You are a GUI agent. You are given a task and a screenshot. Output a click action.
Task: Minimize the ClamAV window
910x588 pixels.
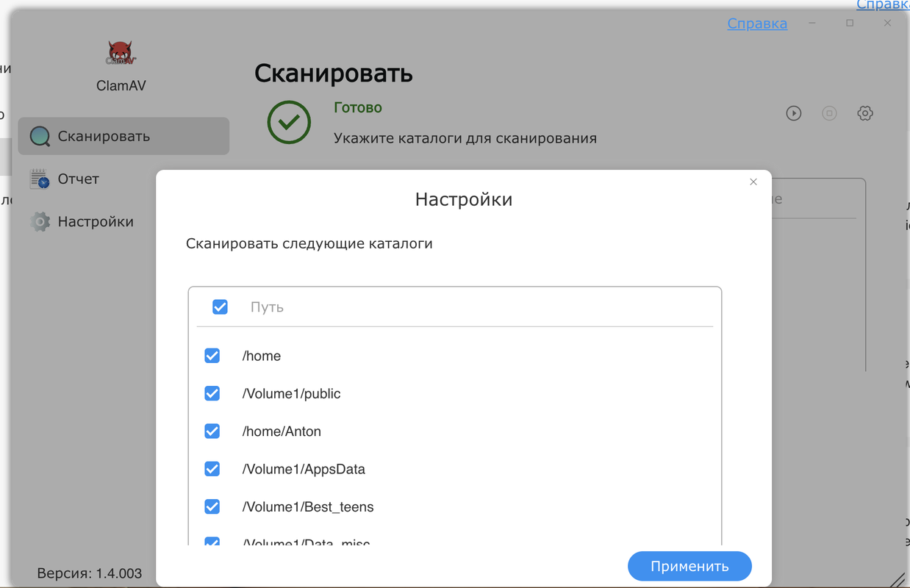coord(813,24)
